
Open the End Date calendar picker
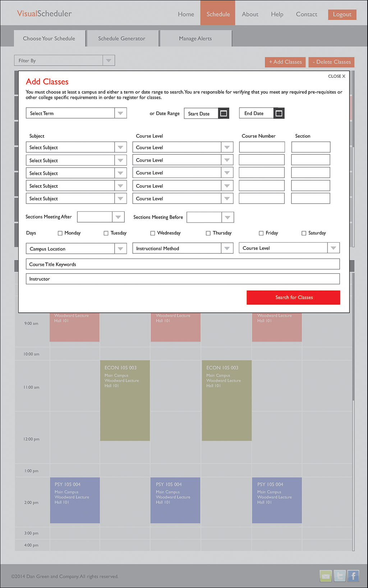coord(279,113)
